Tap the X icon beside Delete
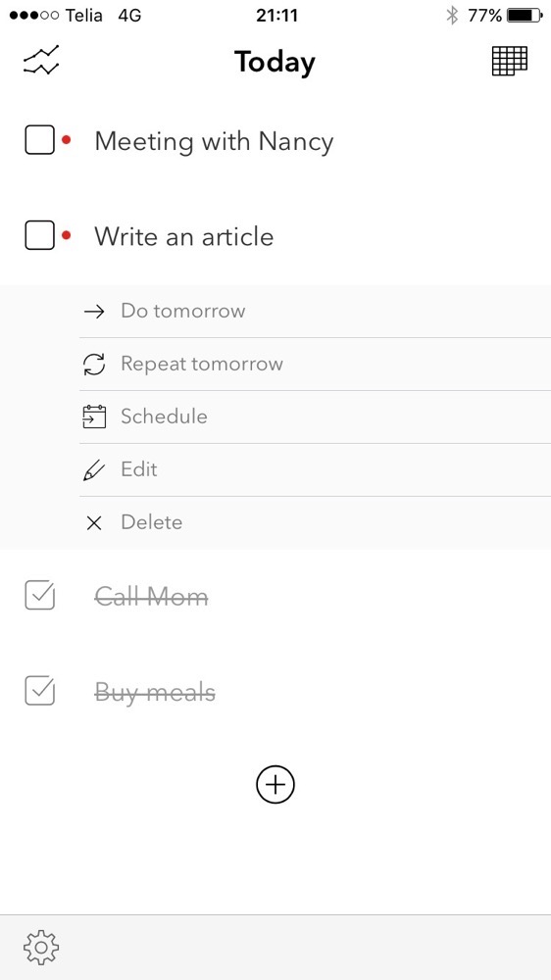 pos(94,523)
